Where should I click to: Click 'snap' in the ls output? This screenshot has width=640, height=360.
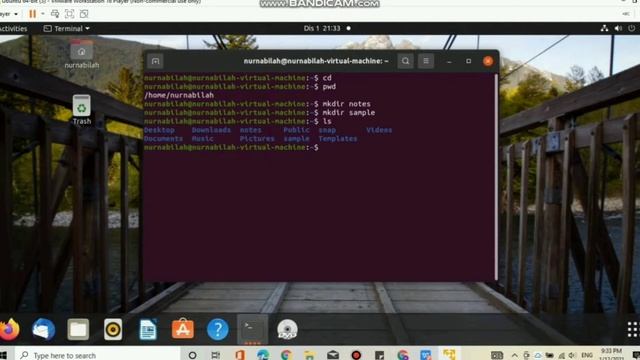(327, 130)
